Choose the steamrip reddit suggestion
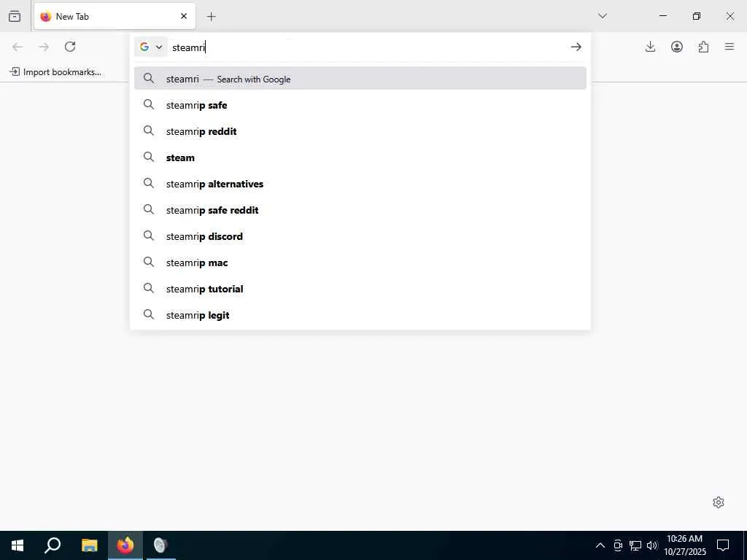Viewport: 747px width, 560px height. pyautogui.click(x=360, y=131)
